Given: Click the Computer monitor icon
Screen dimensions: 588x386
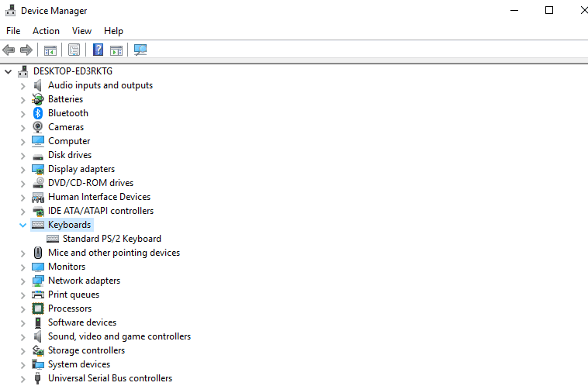Looking at the screenshot, I should 37,141.
